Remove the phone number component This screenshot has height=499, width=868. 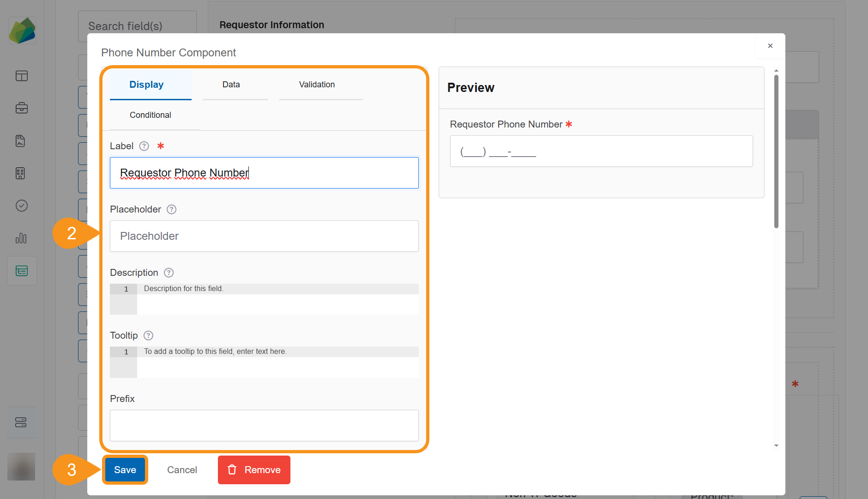tap(254, 470)
